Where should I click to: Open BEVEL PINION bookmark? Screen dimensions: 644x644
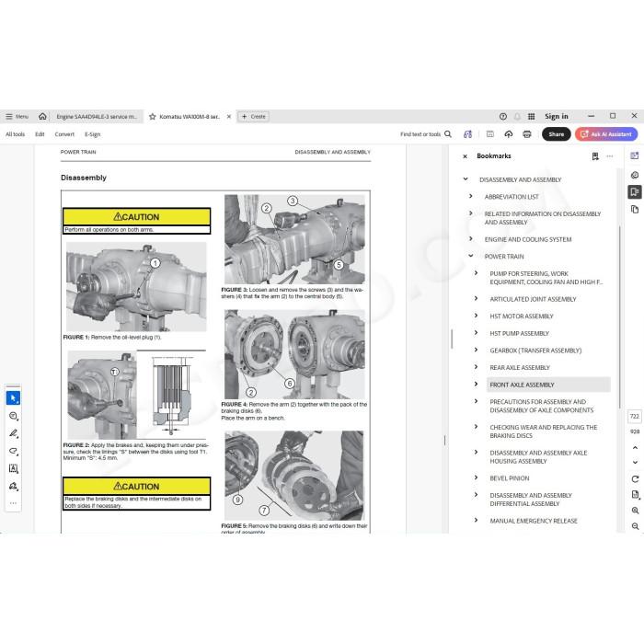[x=510, y=478]
